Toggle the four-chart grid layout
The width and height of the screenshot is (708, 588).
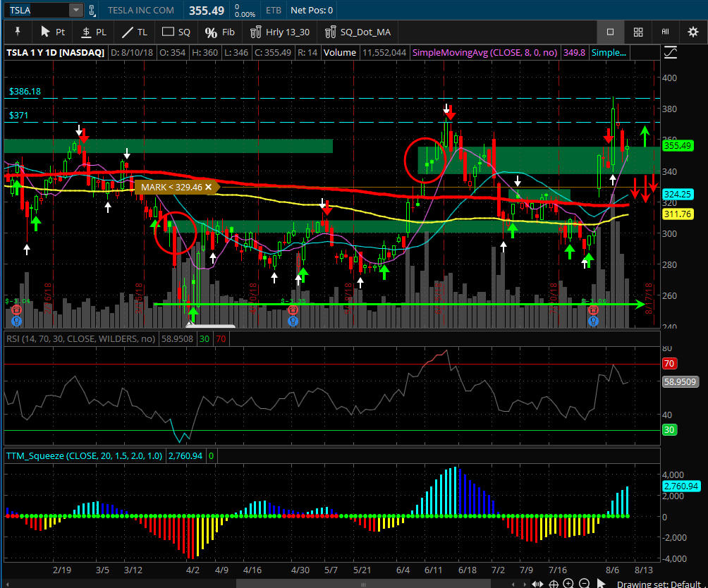coord(637,32)
